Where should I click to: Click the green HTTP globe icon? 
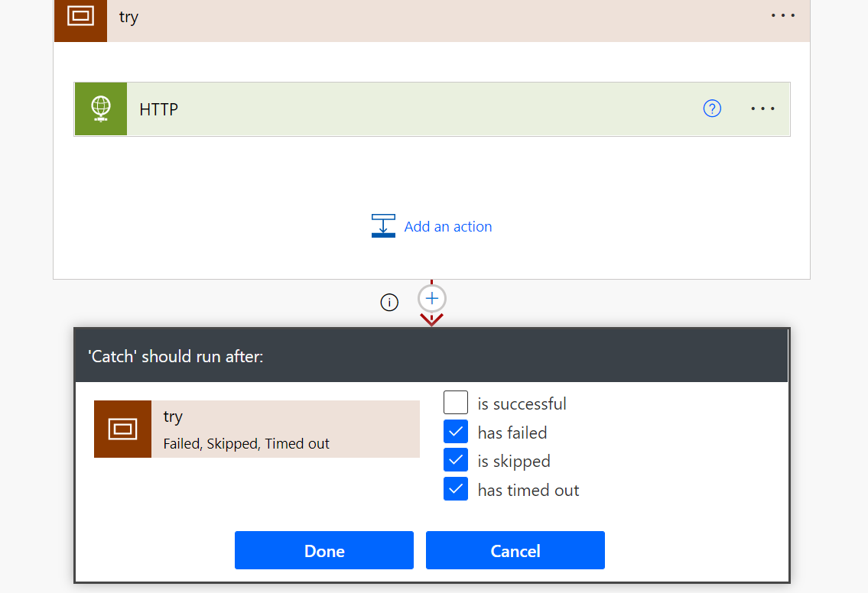click(101, 109)
